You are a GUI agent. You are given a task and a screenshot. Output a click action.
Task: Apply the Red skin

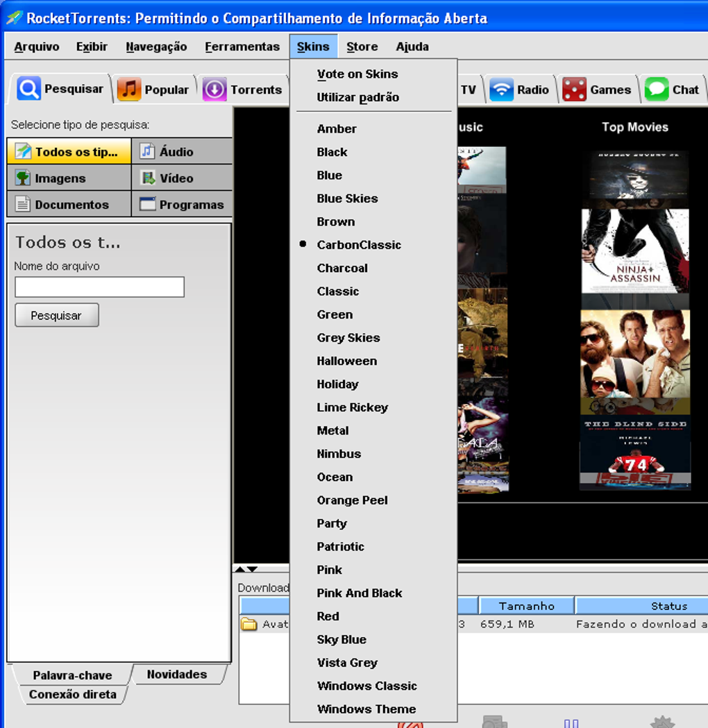(x=373, y=616)
